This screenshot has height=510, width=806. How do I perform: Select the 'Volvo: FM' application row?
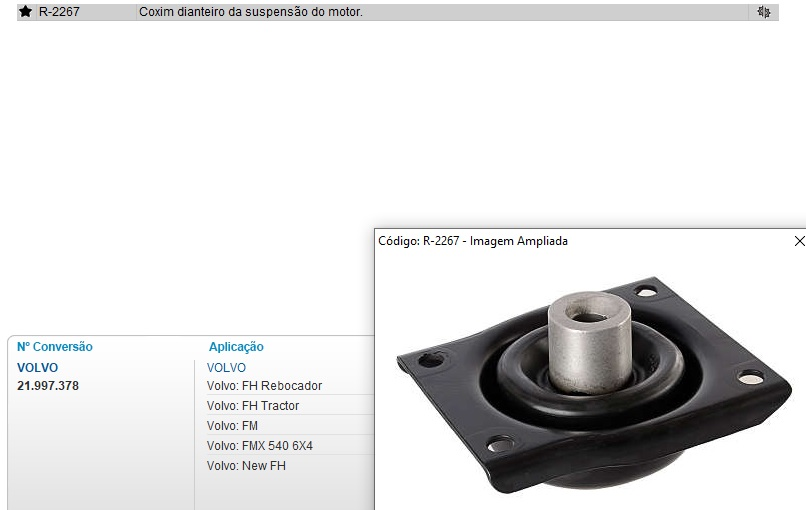coord(290,426)
